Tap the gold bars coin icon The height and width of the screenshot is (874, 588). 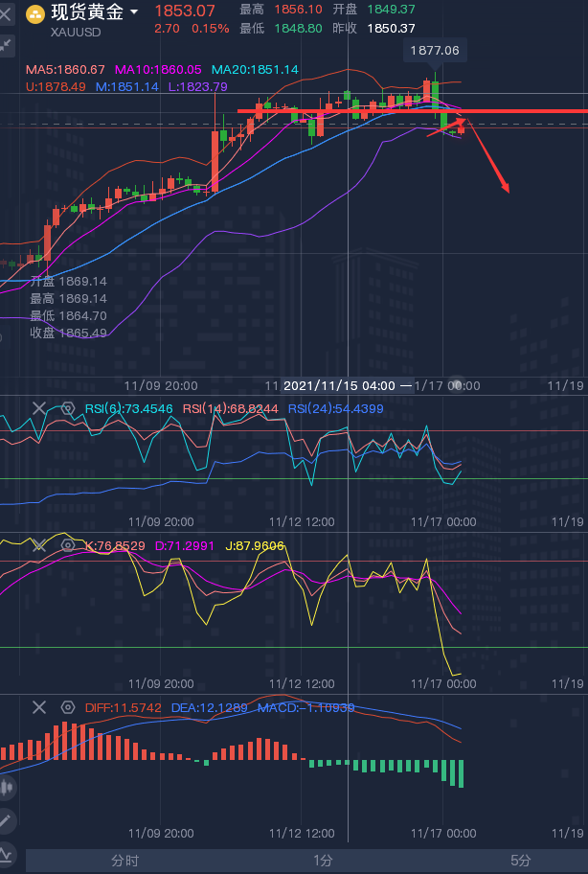pos(35,14)
